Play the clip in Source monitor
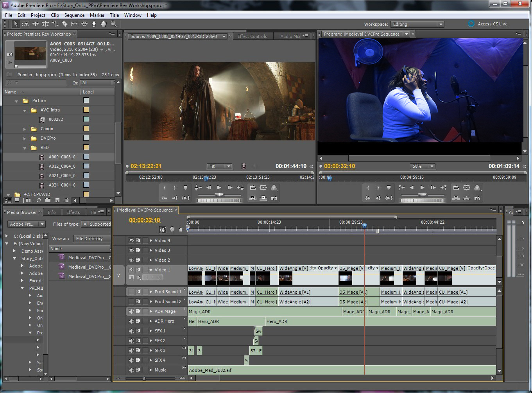 tap(219, 188)
